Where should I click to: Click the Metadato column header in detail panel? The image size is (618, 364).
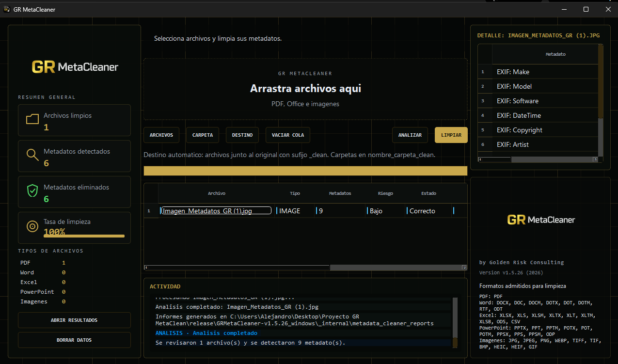coord(555,54)
